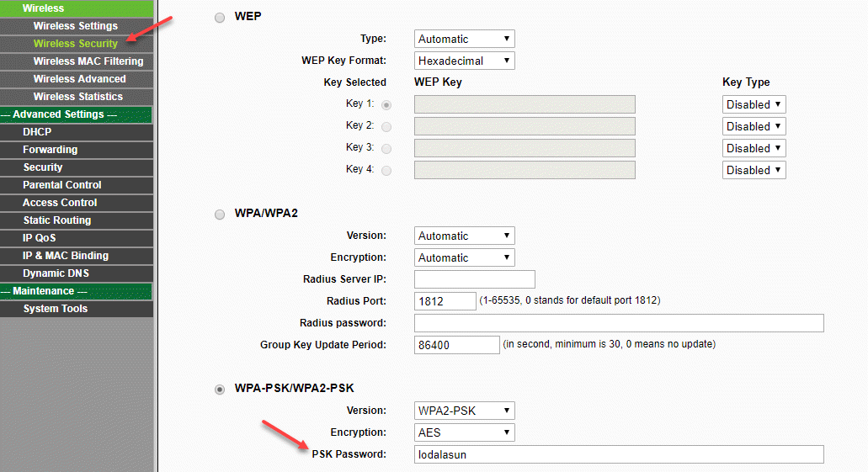868x472 pixels.
Task: Go to Wireless MAC Filtering page
Action: click(x=88, y=61)
